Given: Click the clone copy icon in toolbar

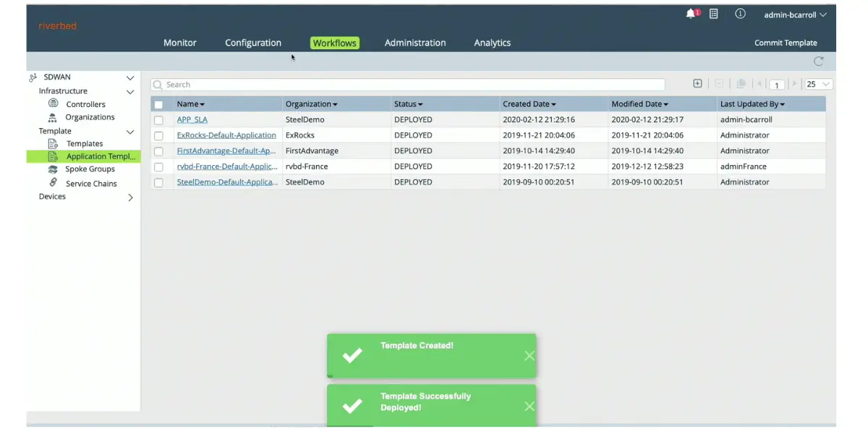Looking at the screenshot, I should pyautogui.click(x=741, y=84).
